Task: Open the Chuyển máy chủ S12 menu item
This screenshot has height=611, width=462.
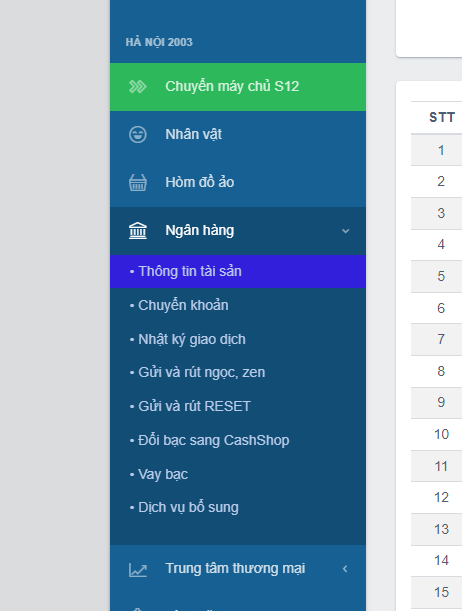Action: click(238, 87)
